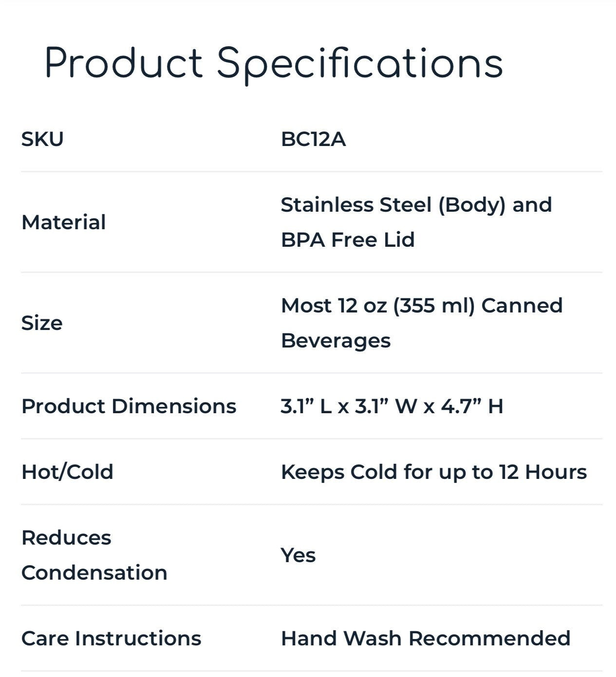Click the Stainless Steel (Body) text
616x677 pixels.
[x=392, y=205]
